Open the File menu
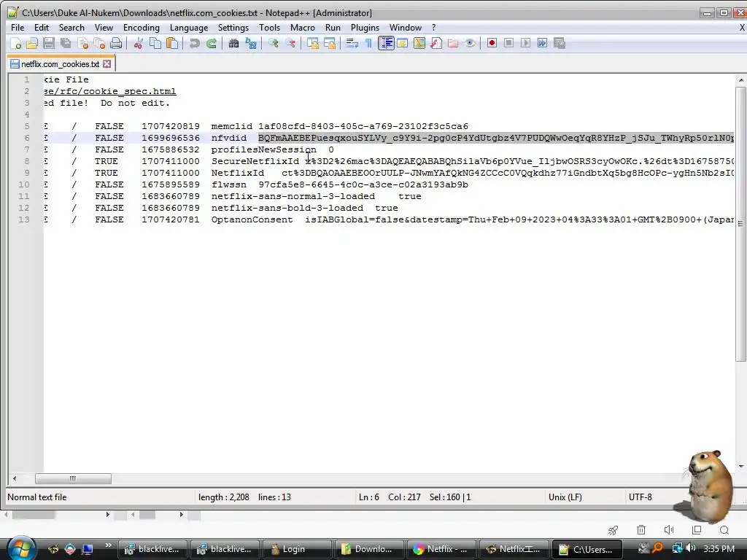The image size is (747, 560). [18, 28]
